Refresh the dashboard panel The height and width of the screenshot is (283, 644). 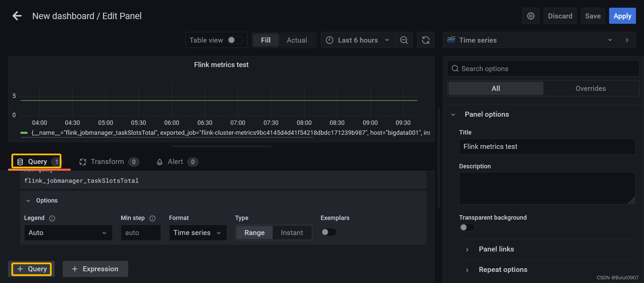426,40
